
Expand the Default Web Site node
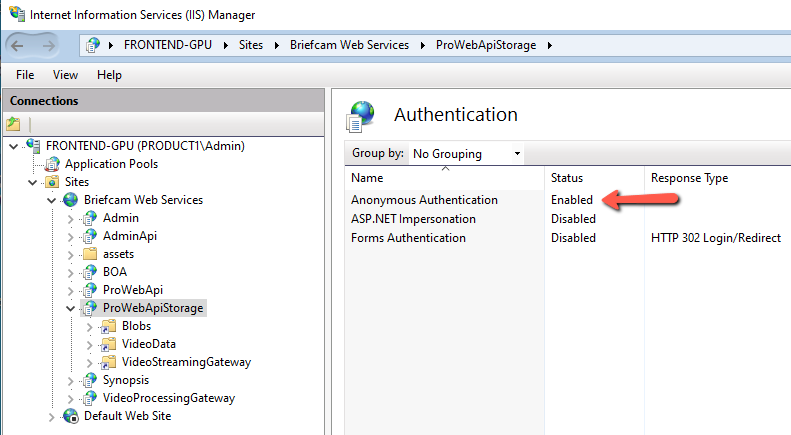pos(51,417)
